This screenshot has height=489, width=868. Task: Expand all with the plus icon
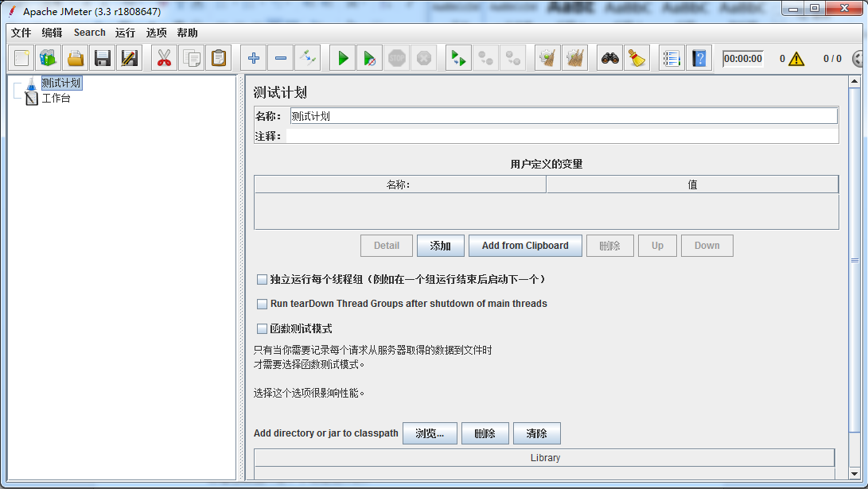point(254,57)
